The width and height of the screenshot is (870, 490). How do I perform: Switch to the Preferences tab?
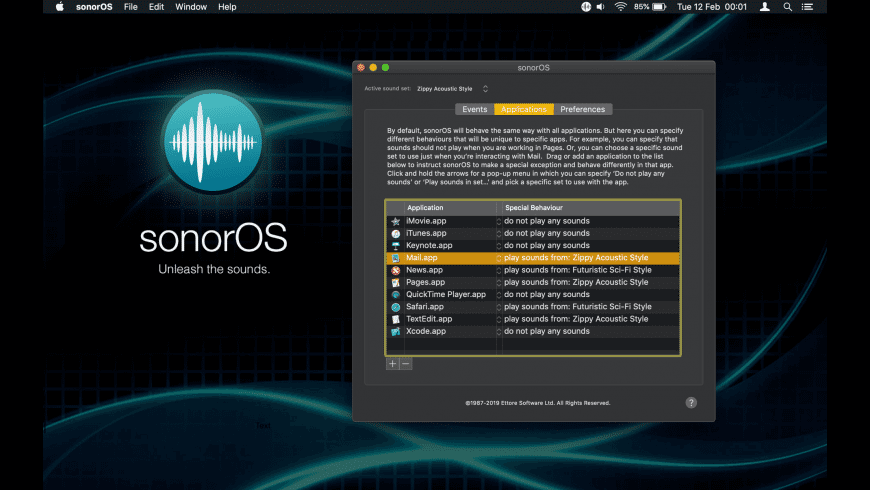[x=582, y=109]
